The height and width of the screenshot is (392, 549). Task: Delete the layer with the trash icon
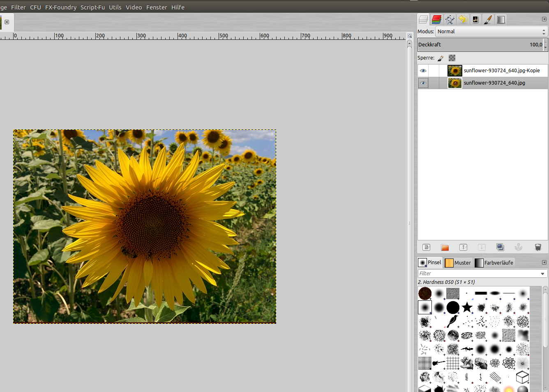click(x=537, y=247)
